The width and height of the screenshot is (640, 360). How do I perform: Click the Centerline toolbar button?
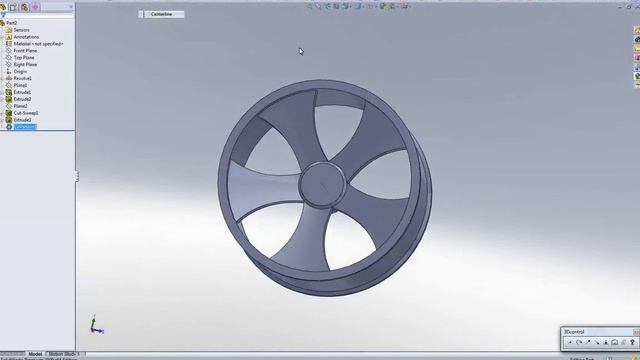162,14
